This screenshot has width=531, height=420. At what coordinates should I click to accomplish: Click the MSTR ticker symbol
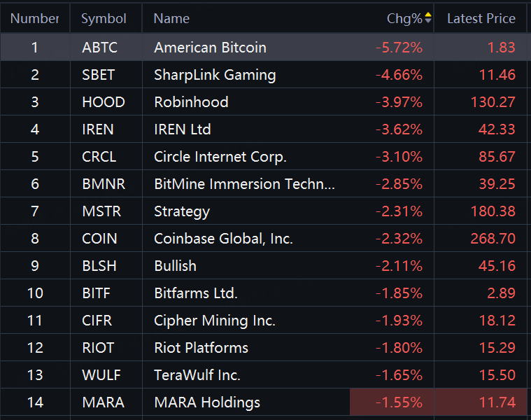coord(101,211)
